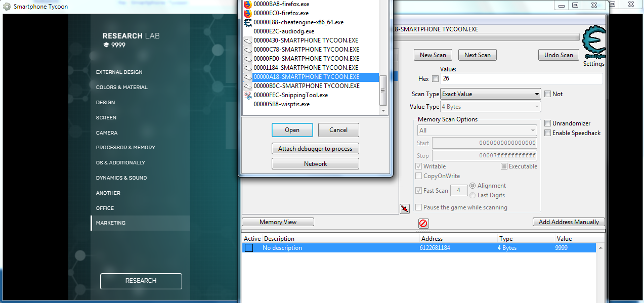Click the red clear address list icon
The image size is (644, 303).
pyautogui.click(x=423, y=223)
